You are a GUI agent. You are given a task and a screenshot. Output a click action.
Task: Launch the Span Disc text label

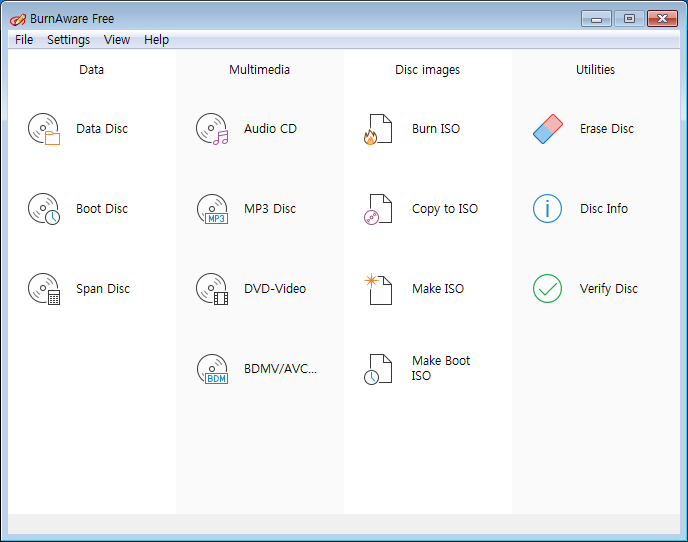[103, 289]
